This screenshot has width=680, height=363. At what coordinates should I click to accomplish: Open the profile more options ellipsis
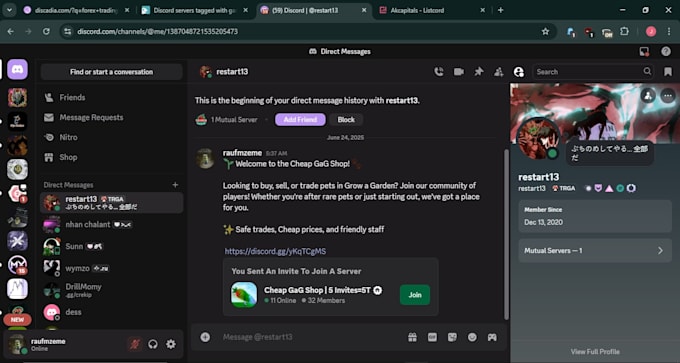(x=668, y=95)
